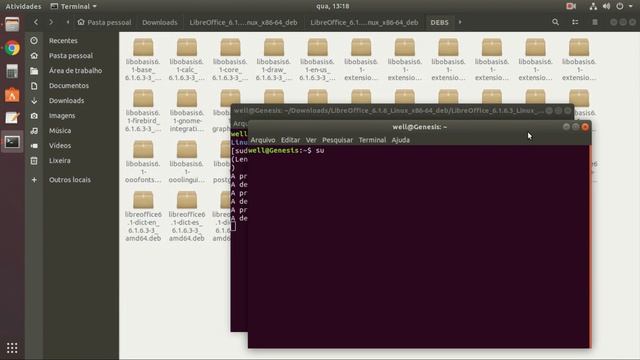Toggle list view in file manager
Screen dimensions: 640x360
point(575,22)
